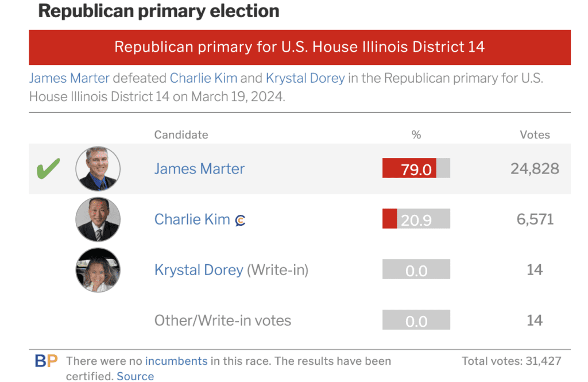Open Charlie Kim link in results table
Viewport: 588px width, 382px height.
192,219
